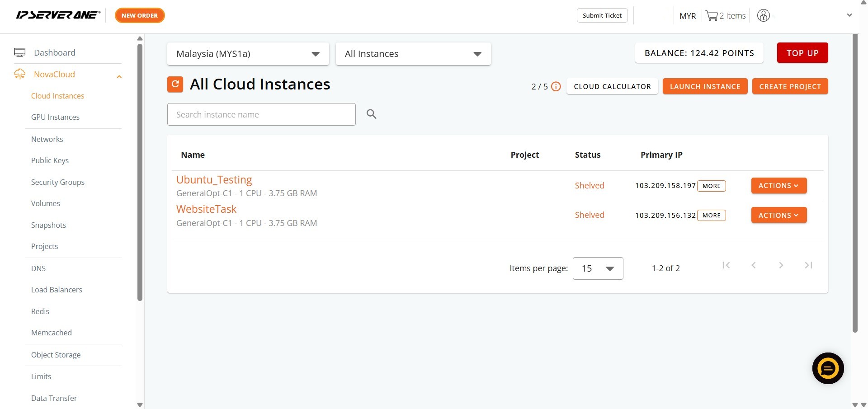Open the Ubuntu_Testing instance link

pos(214,180)
